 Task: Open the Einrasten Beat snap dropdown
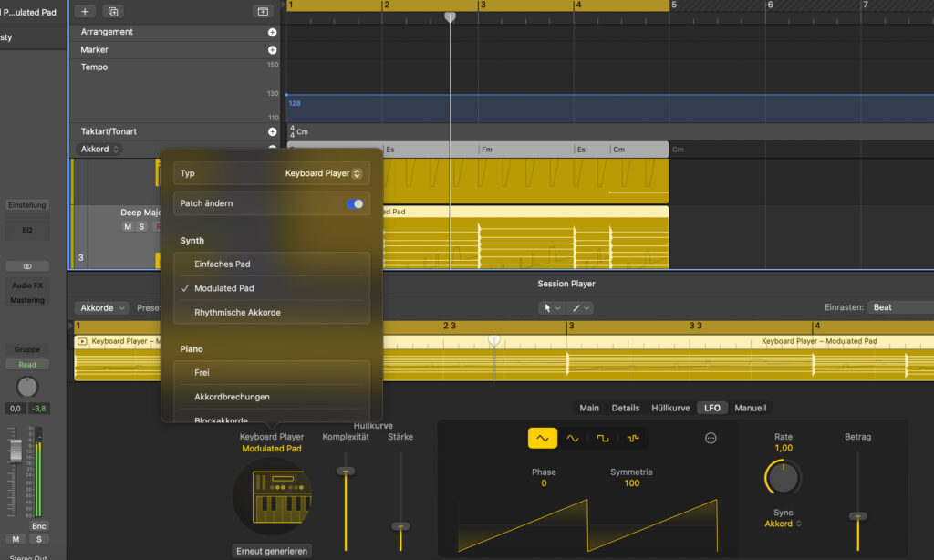coord(899,307)
